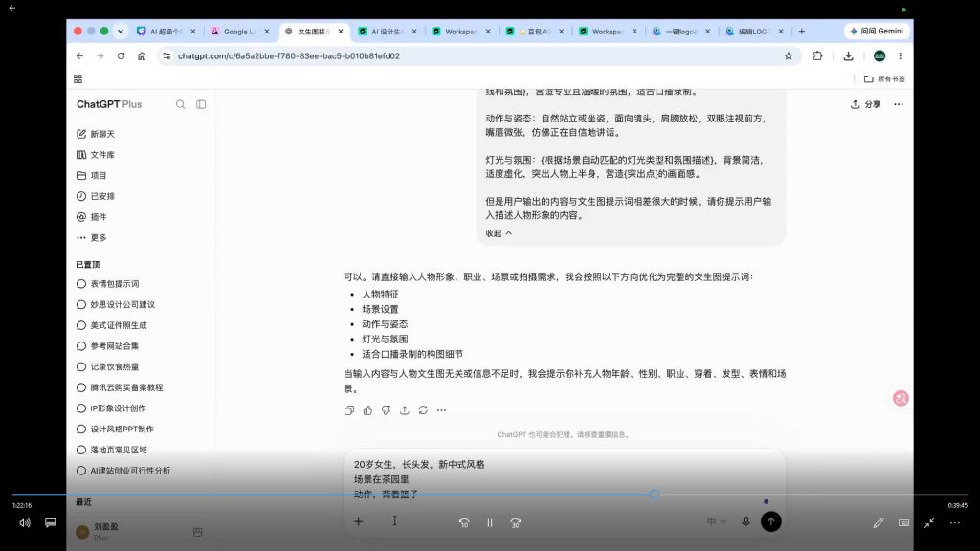This screenshot has height=551, width=980.
Task: Open the 所有书签 bookmarks folder
Action: click(x=884, y=78)
